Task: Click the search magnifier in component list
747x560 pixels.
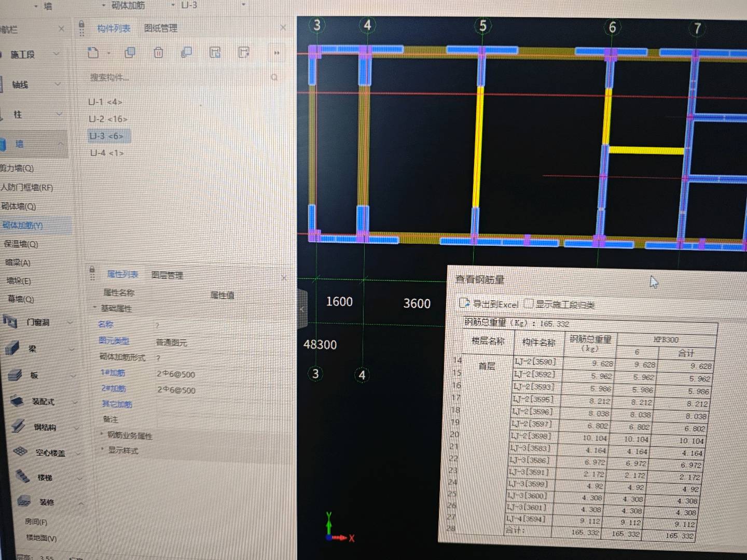Action: 274,77
